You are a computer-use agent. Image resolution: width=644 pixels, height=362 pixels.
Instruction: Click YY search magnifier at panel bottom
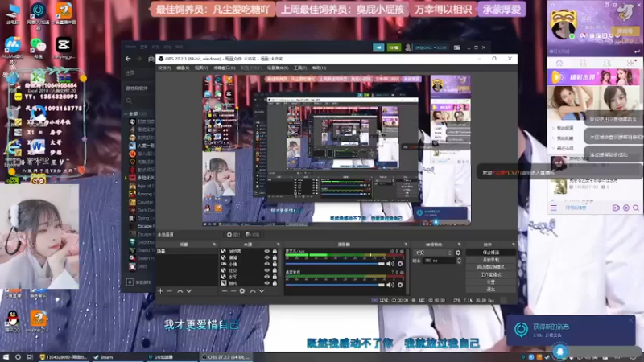pyautogui.click(x=636, y=208)
